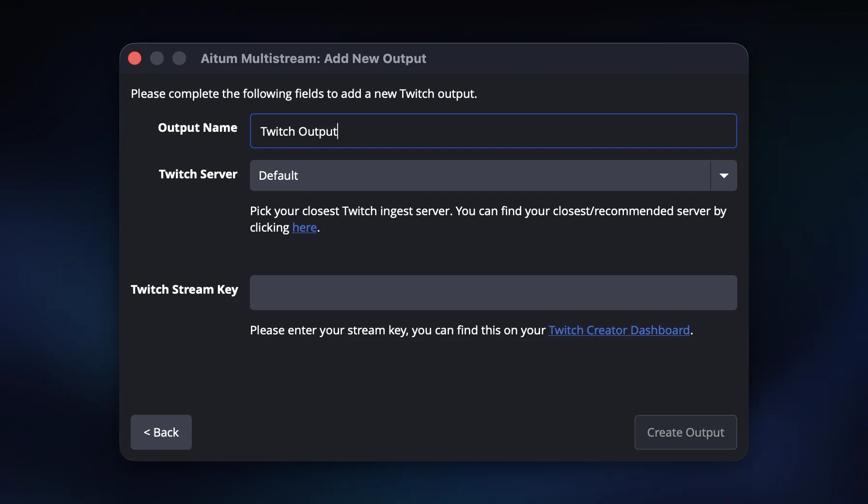
Task: Click the 'Pick your closest Twitch ingest server' text
Action: (488, 219)
